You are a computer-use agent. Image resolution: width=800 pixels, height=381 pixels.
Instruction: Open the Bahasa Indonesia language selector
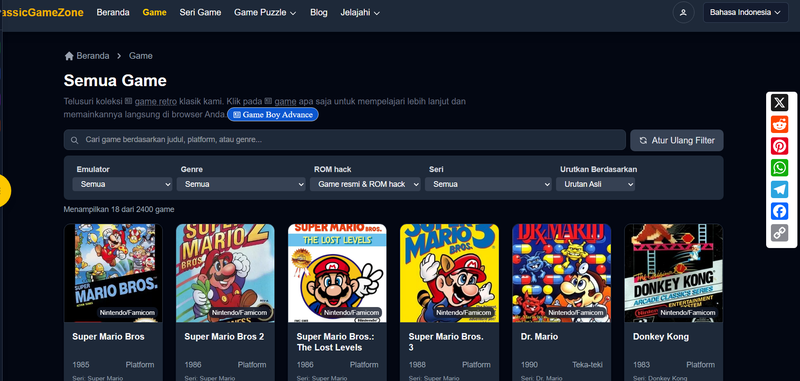click(745, 12)
